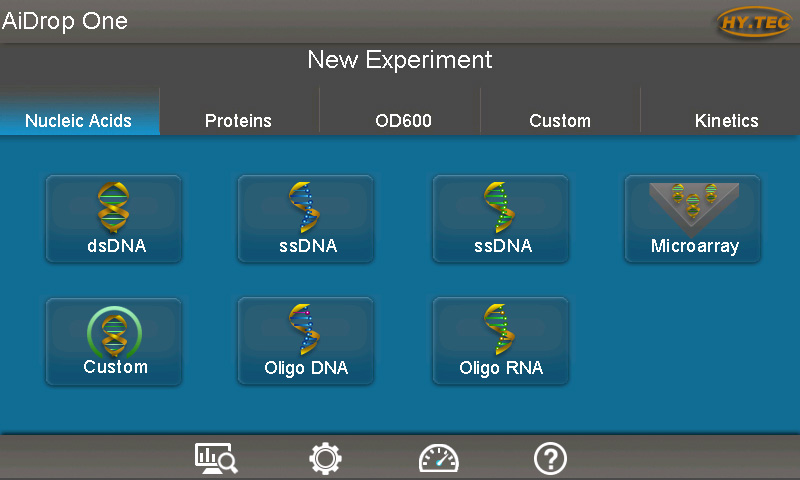Start an Oligo DNA measurement

tap(305, 341)
